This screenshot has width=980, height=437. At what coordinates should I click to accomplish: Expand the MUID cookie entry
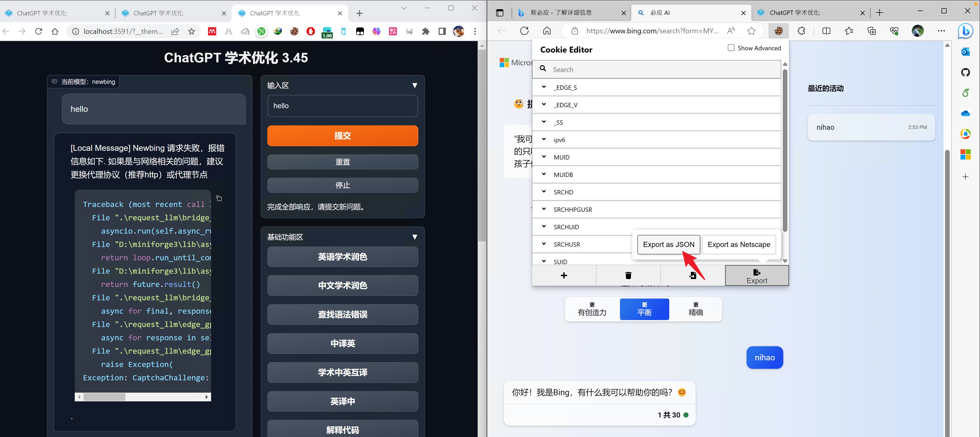click(544, 157)
